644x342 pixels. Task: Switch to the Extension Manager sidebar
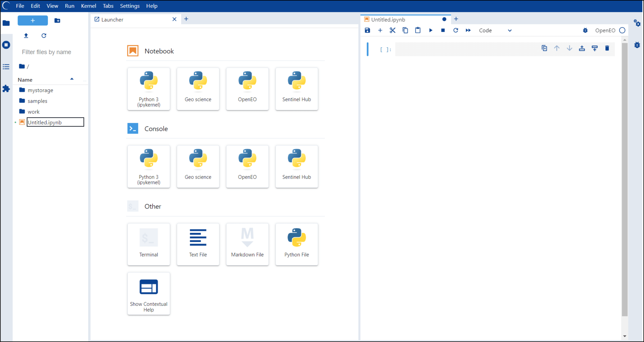6,89
